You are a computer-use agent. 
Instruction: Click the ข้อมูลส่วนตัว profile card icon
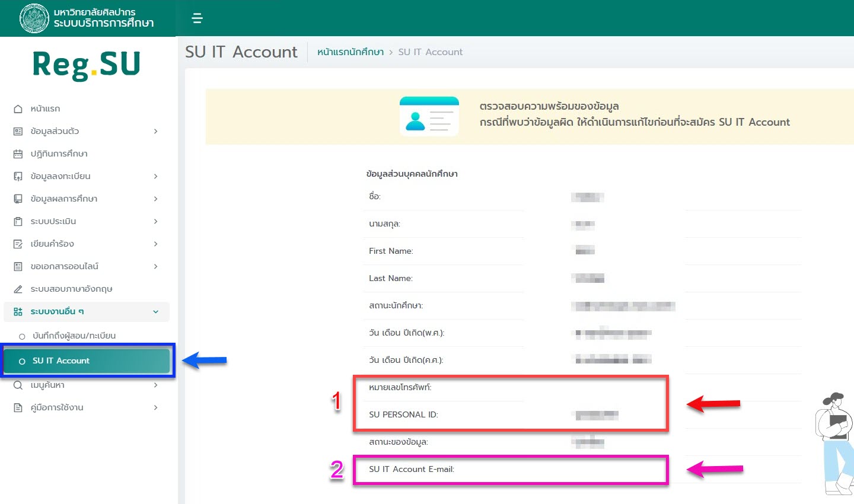coord(18,132)
